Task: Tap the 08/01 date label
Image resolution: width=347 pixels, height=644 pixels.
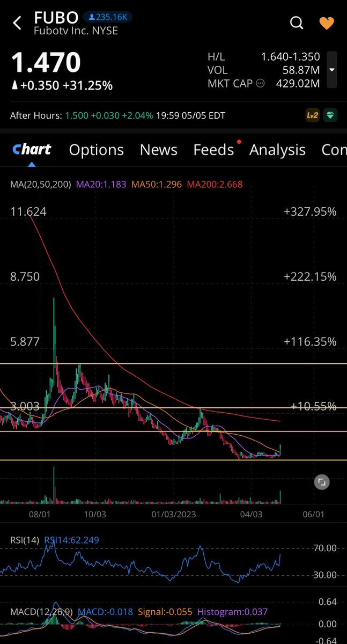Action: [40, 514]
